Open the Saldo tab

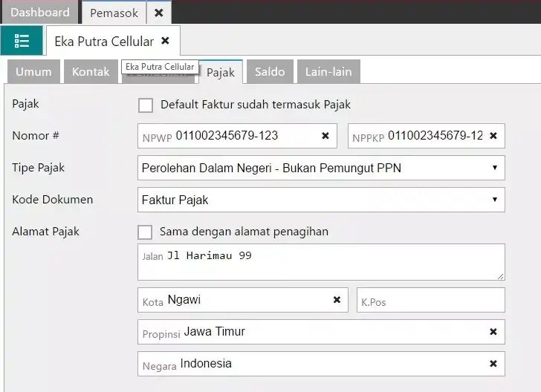[270, 72]
